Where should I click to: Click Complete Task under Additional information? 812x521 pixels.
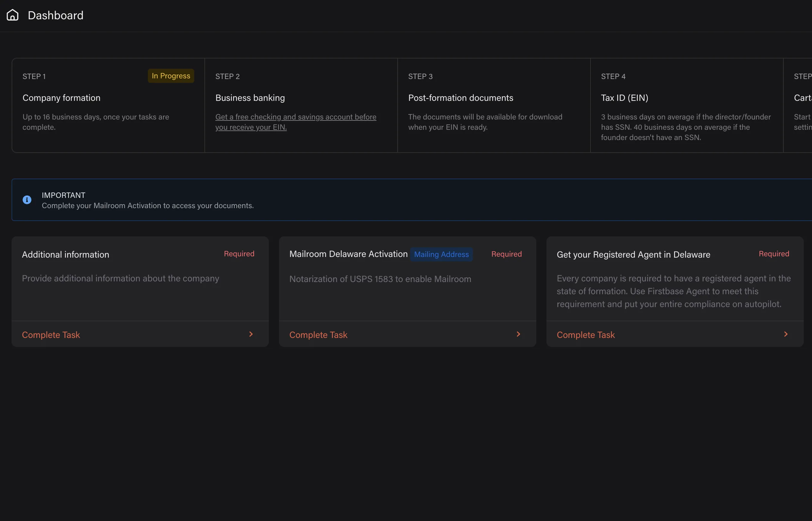pyautogui.click(x=51, y=335)
